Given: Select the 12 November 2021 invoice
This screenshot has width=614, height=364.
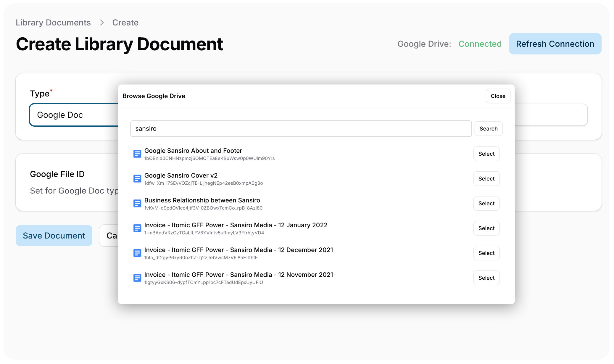Looking at the screenshot, I should [486, 278].
